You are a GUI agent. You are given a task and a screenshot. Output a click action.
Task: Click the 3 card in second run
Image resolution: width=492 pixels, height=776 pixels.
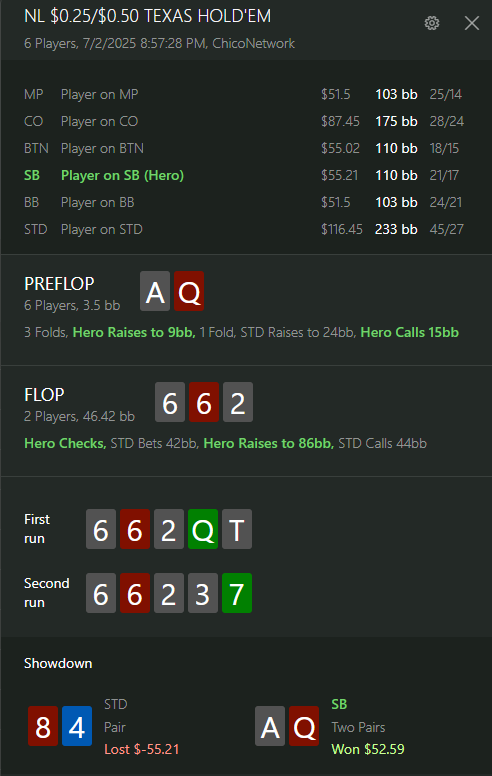[203, 593]
